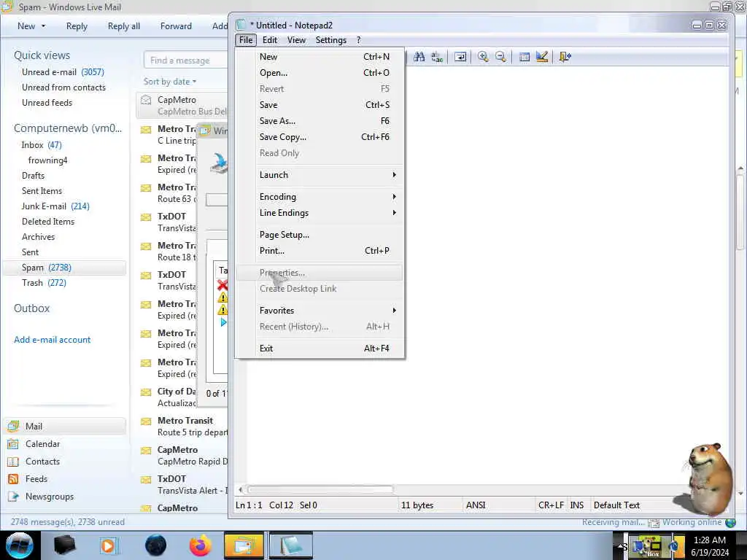Click the Calendar icon in the Windows Live Mail sidebar
Image resolution: width=747 pixels, height=560 pixels.
tap(13, 444)
